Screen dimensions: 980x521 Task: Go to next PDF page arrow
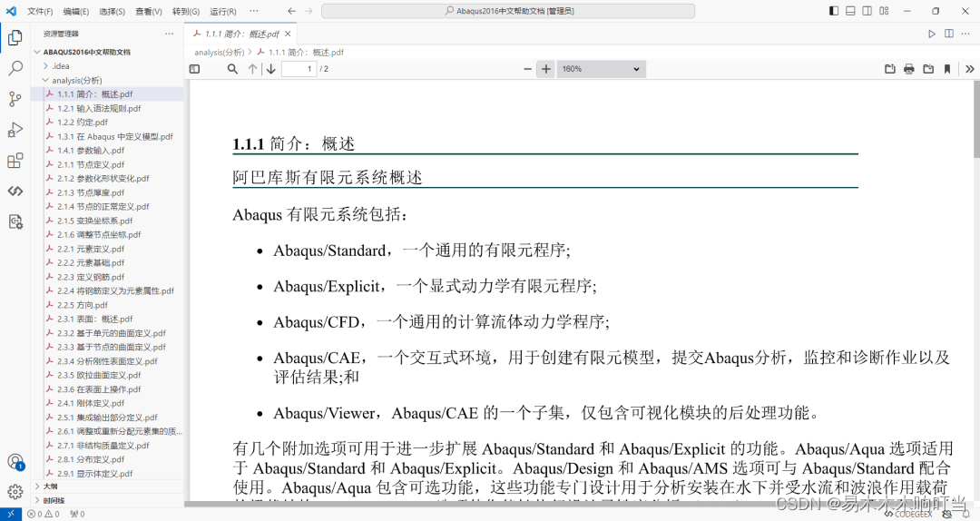pos(270,69)
